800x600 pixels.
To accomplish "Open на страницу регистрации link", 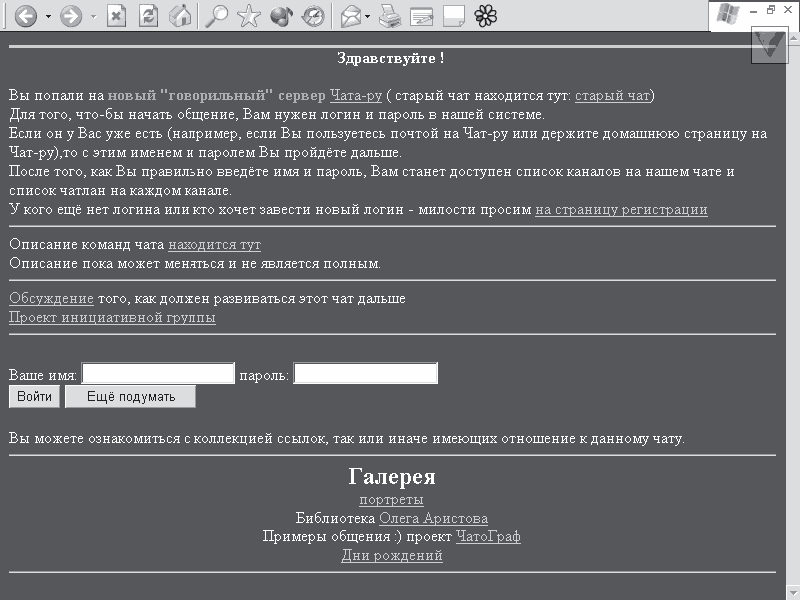I will (621, 210).
